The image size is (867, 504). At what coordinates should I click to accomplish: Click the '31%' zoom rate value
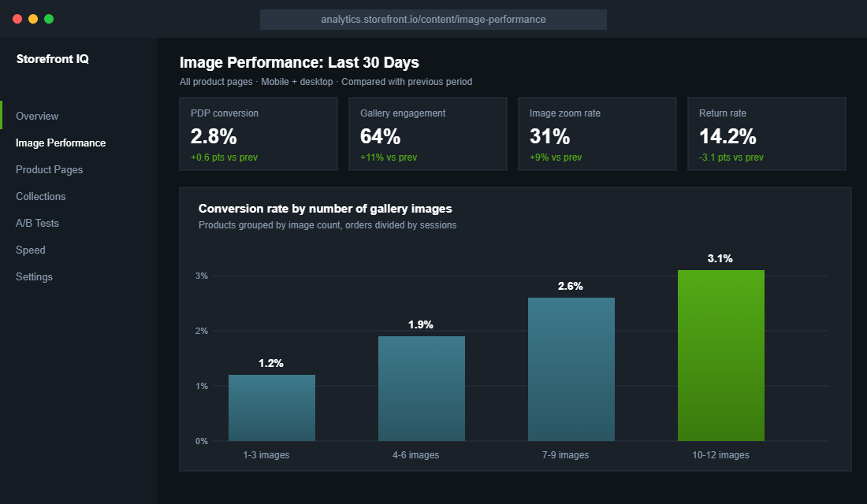(x=549, y=136)
